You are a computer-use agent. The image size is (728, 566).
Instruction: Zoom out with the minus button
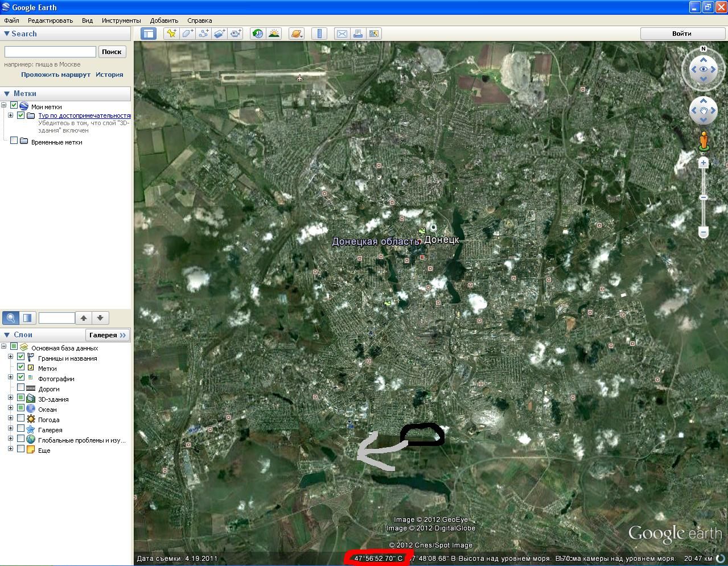point(704,232)
